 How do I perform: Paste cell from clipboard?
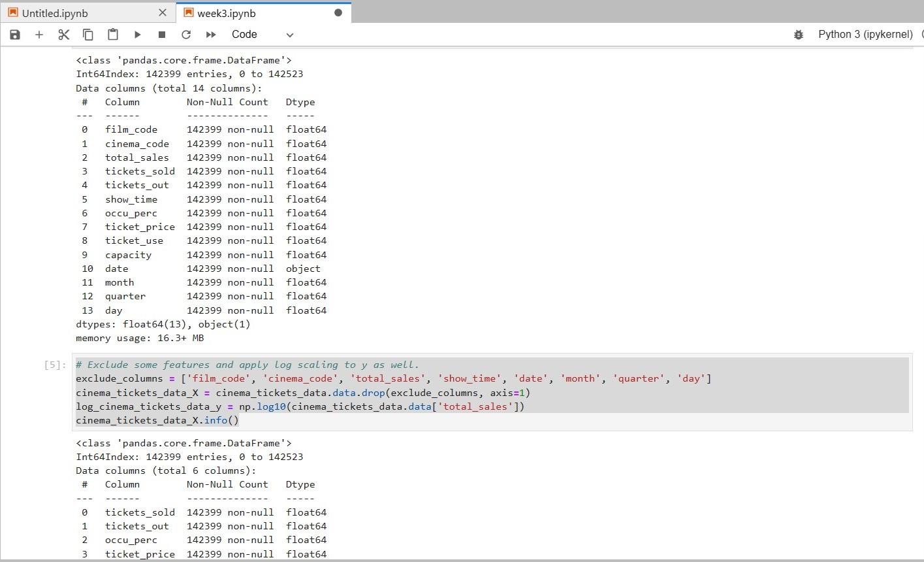pos(113,35)
